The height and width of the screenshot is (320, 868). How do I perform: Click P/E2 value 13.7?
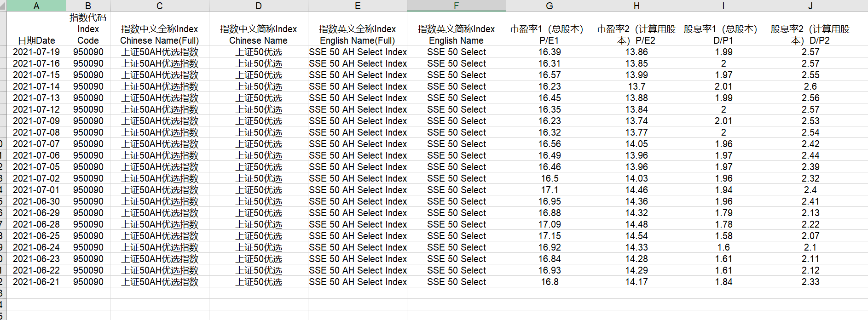(637, 86)
